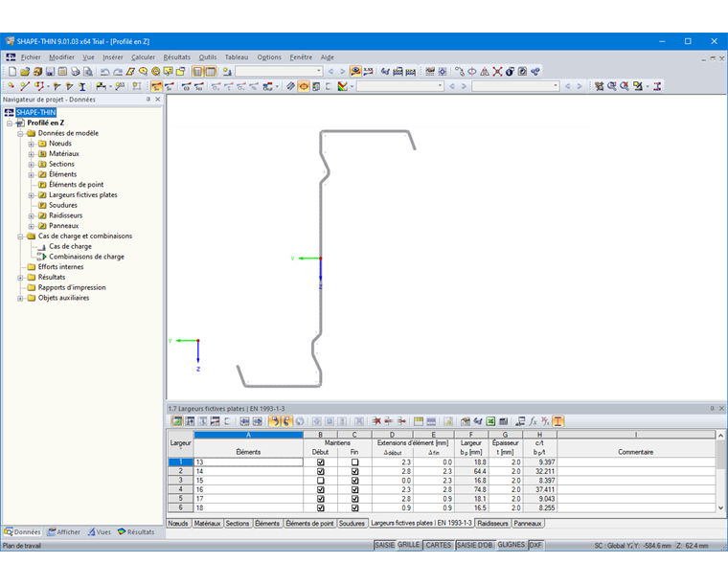Switch to the Raidisseurs table tab
The height and width of the screenshot is (585, 728).
coord(492,524)
